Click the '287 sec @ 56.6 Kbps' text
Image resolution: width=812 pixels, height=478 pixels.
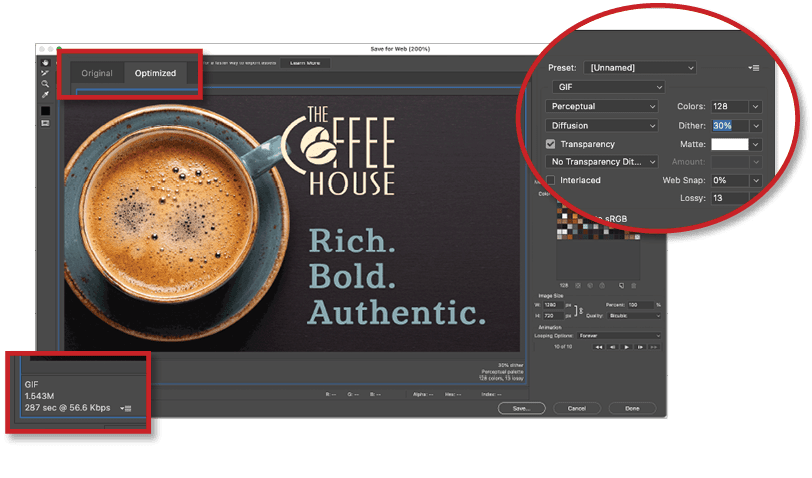[67, 408]
